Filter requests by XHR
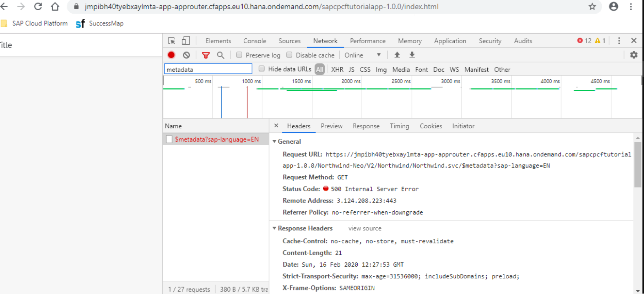The image size is (644, 294). coord(337,70)
